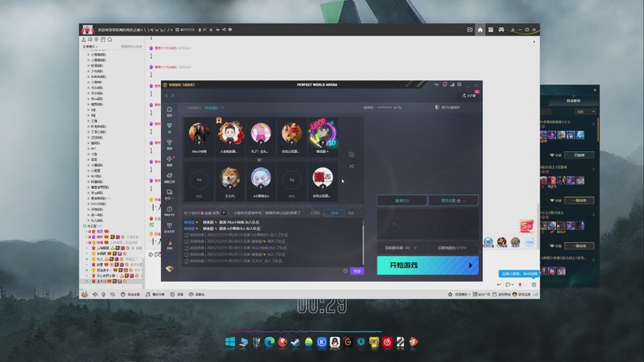This screenshot has height=362, width=644.
Task: Go forward with the Arena right arrow
Action: tap(173, 95)
